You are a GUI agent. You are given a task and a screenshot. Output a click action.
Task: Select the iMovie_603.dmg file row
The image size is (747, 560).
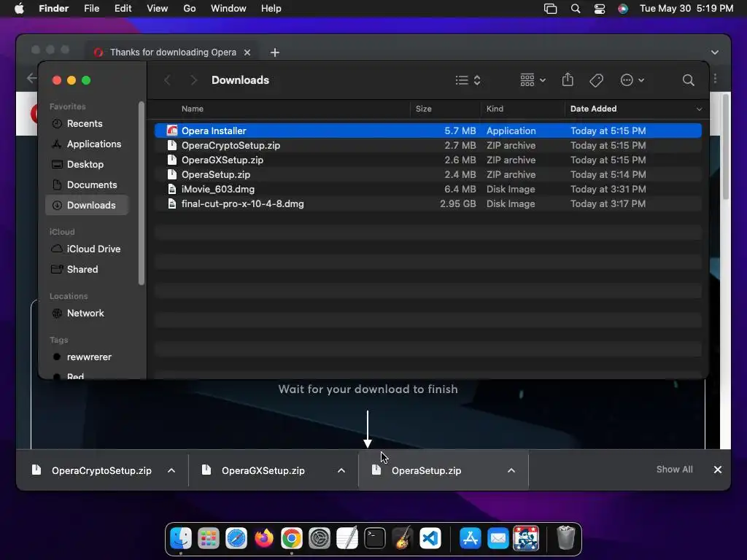click(x=427, y=189)
